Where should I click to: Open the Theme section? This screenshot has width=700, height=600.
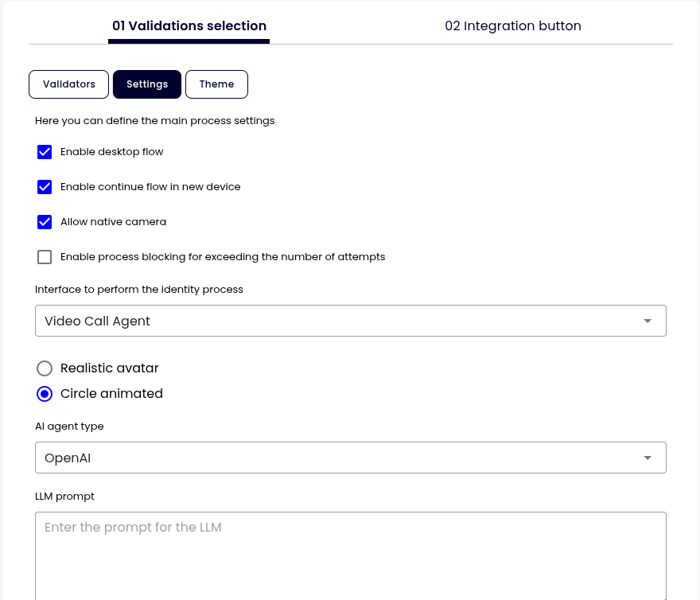pyautogui.click(x=216, y=84)
